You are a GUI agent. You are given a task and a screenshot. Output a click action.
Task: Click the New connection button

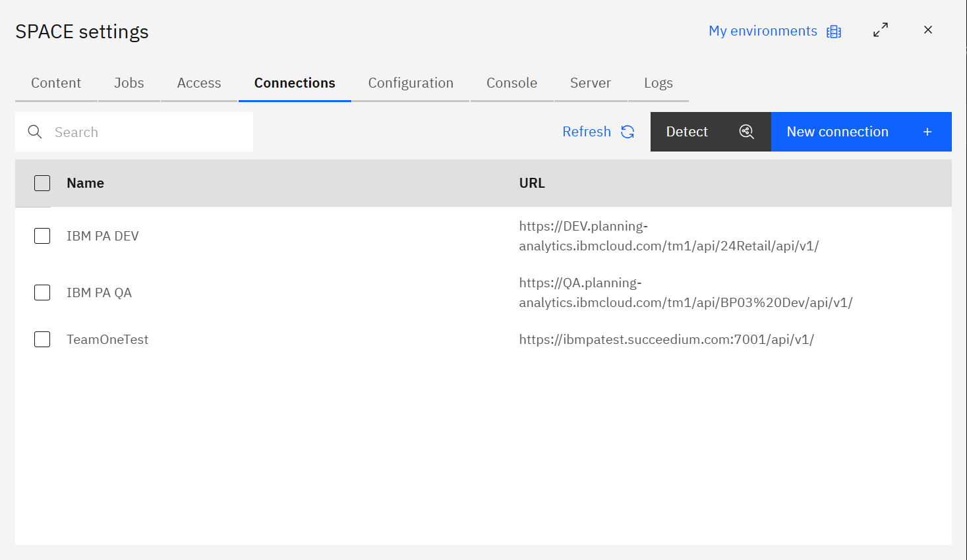837,132
